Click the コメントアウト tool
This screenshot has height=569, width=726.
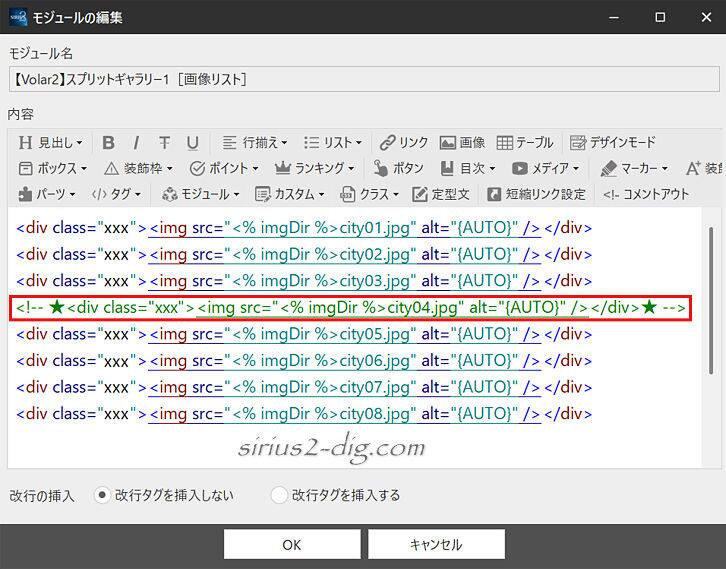tap(645, 194)
